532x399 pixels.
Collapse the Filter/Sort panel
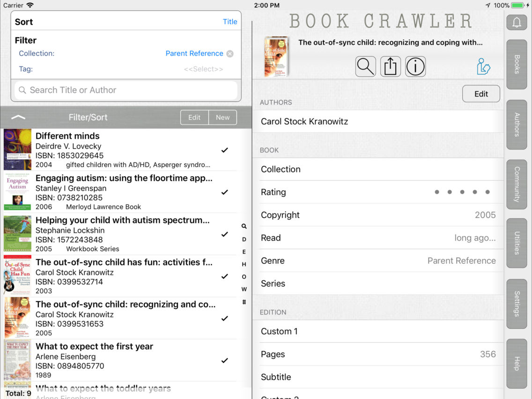(x=18, y=118)
